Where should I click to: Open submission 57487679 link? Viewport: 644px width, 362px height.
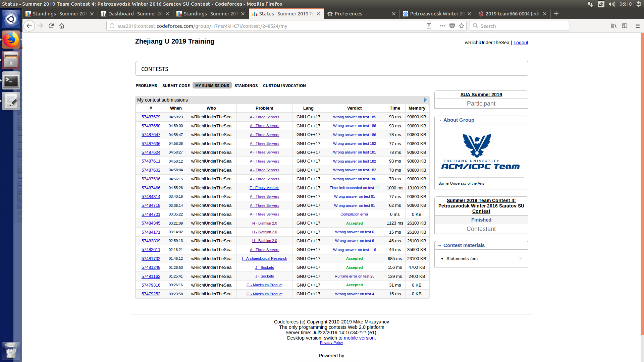[x=151, y=117]
